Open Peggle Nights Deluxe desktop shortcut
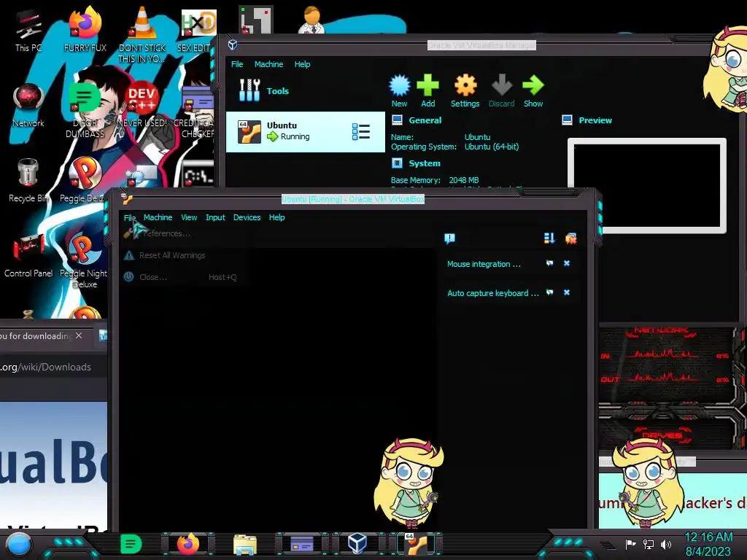 click(x=83, y=261)
